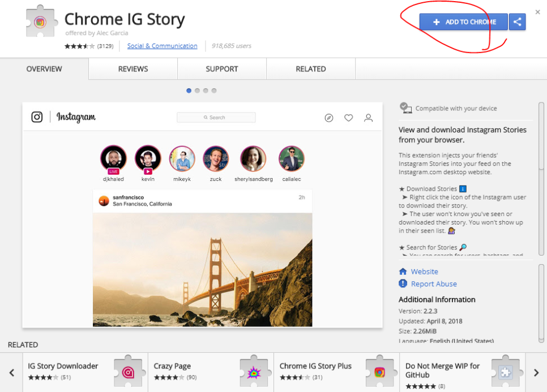Viewport: 547px width, 392px height.
Task: Select the fourth carousel dot
Action: click(x=214, y=91)
